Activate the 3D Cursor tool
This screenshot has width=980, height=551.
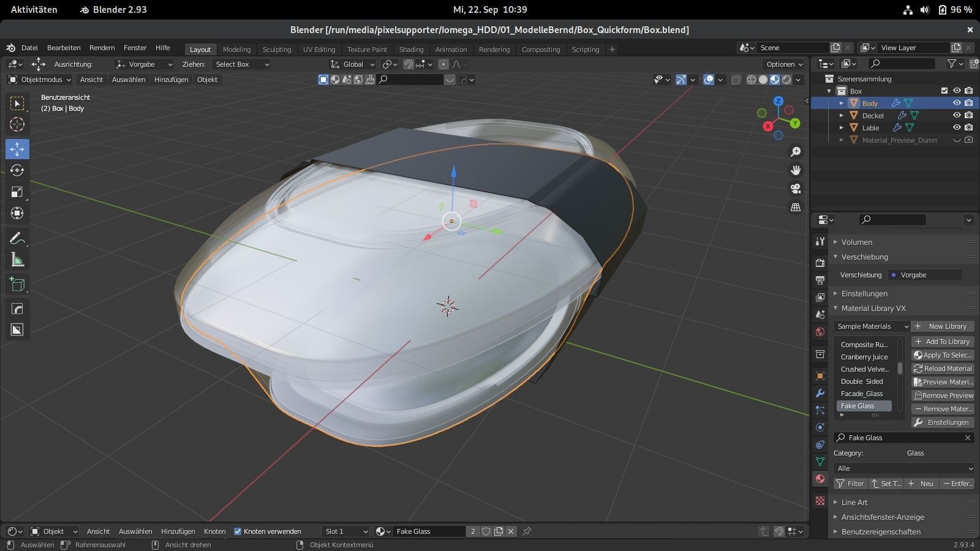point(17,124)
